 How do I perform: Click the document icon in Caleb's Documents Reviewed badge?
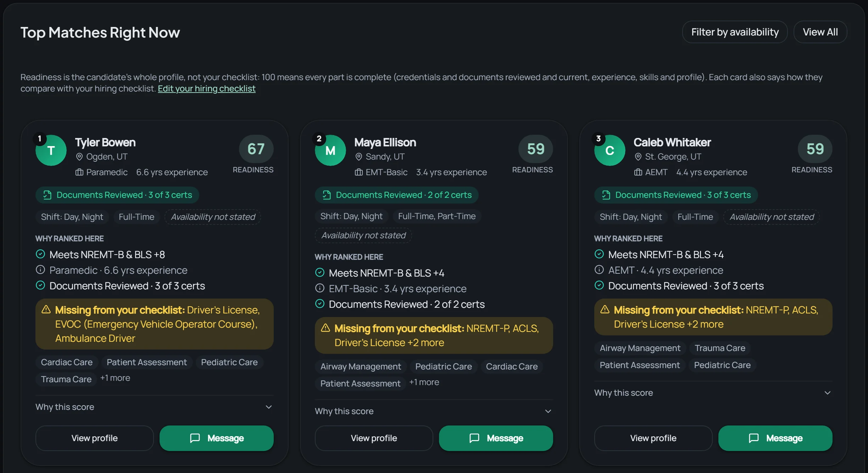tap(606, 195)
